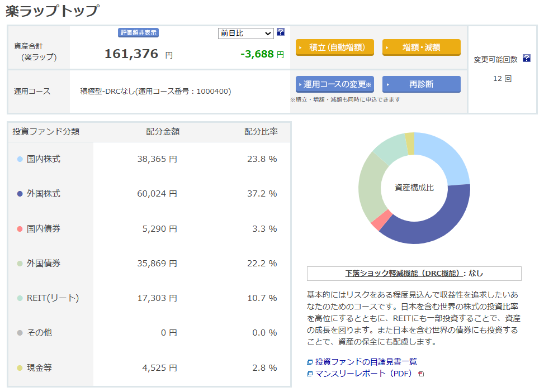Viewport: 544px width, 392px height.
Task: Open help icon beside the 前日比 dropdown
Action: (280, 33)
